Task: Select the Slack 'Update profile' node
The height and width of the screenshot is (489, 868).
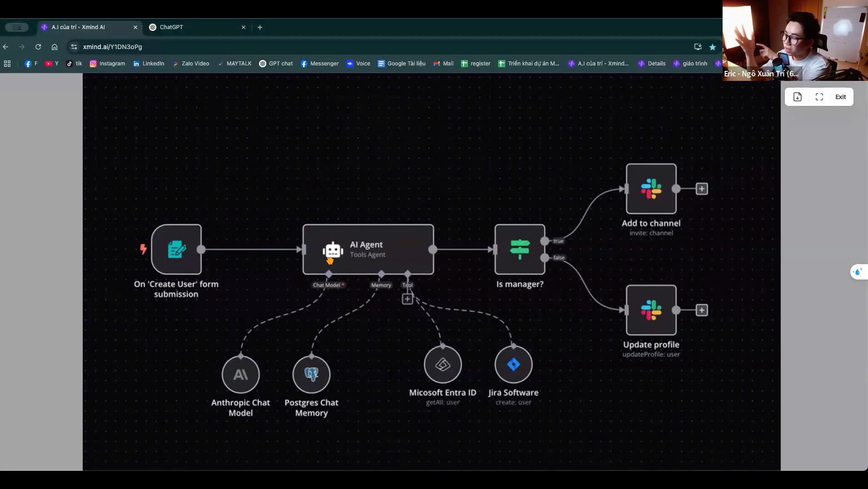Action: [x=651, y=310]
